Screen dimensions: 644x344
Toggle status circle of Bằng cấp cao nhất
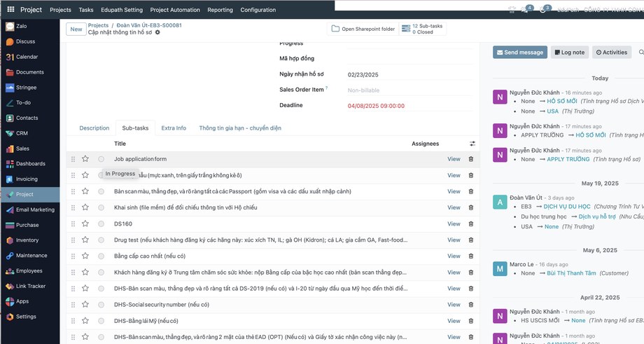[x=101, y=256]
